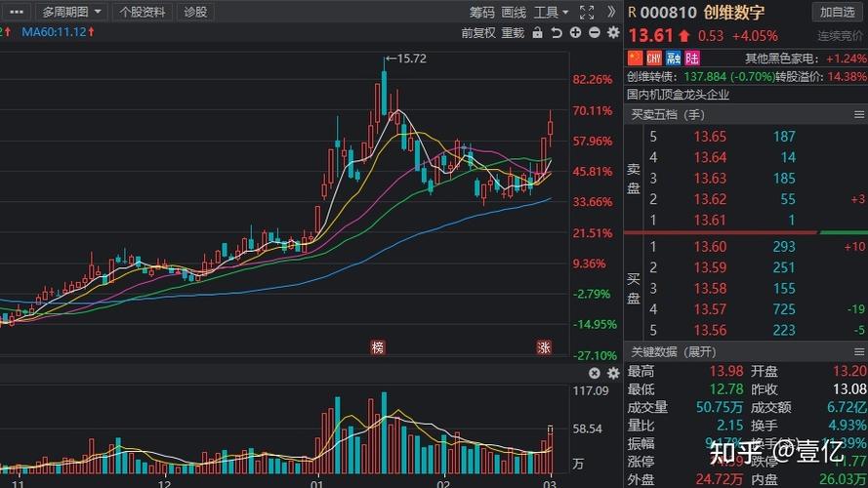Open volume panel settings gear

612,373
